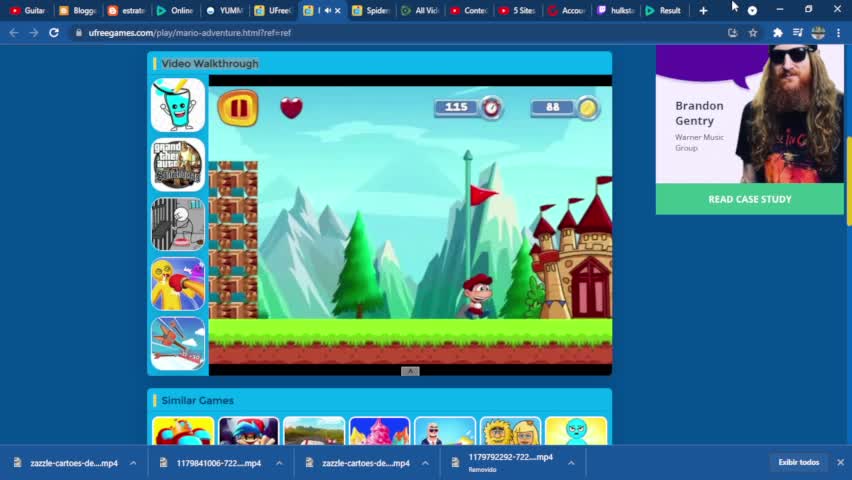
Task: Open the Grand Theft Auto game thumbnail
Action: click(x=178, y=164)
